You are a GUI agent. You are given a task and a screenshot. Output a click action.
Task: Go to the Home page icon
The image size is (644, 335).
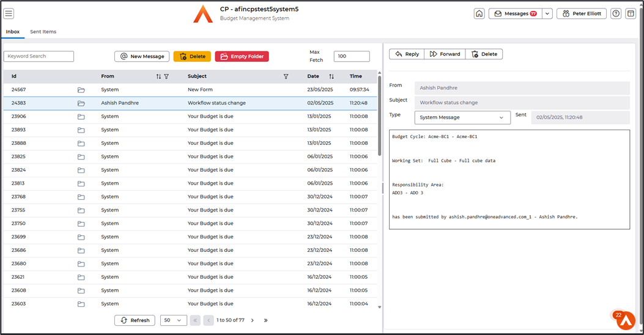click(x=479, y=13)
